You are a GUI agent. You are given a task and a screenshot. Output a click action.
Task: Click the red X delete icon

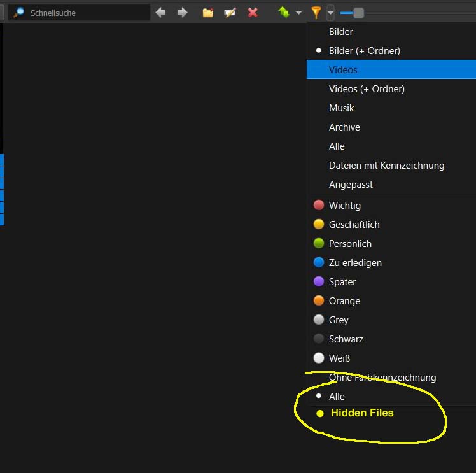tap(253, 12)
